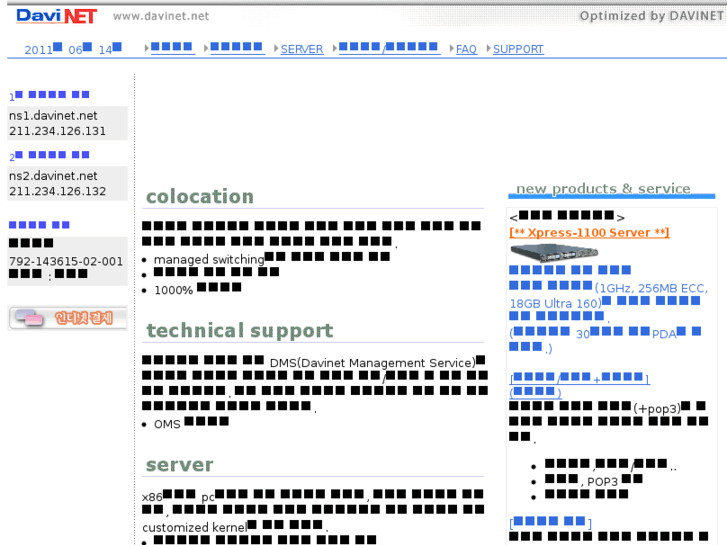
Task: Open the FAQ navigation link
Action: 466,49
